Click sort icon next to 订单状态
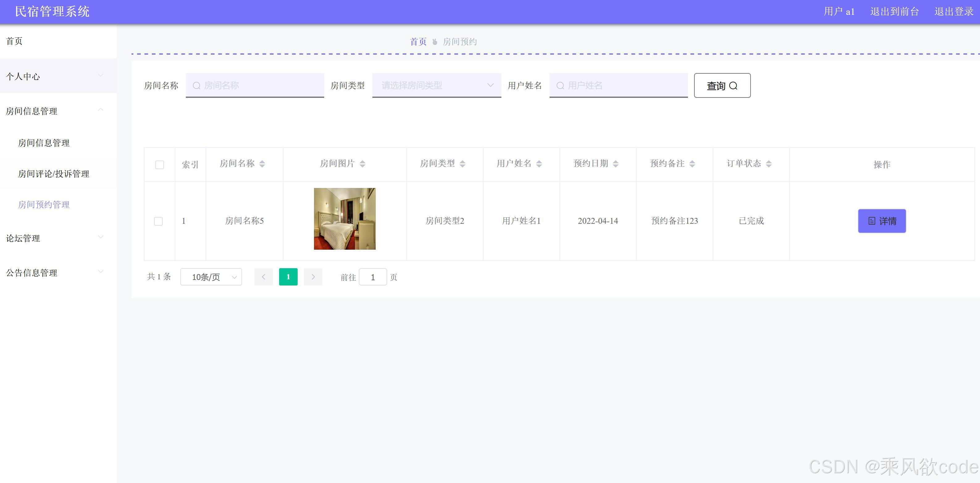The image size is (980, 483). [x=769, y=164]
